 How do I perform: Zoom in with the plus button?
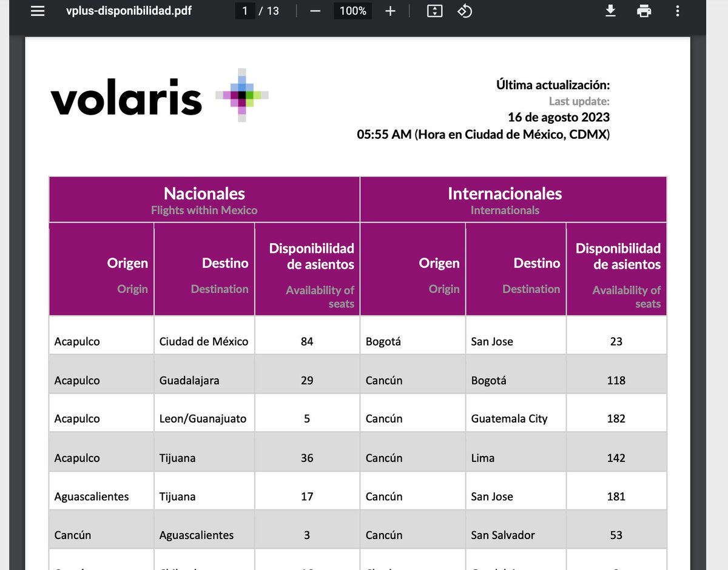[390, 11]
